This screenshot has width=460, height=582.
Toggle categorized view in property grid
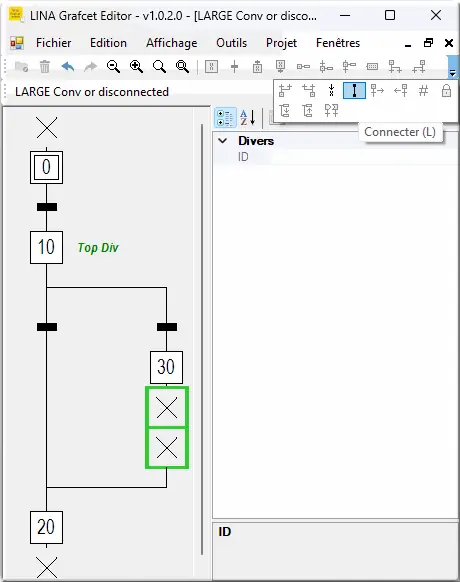click(x=225, y=118)
